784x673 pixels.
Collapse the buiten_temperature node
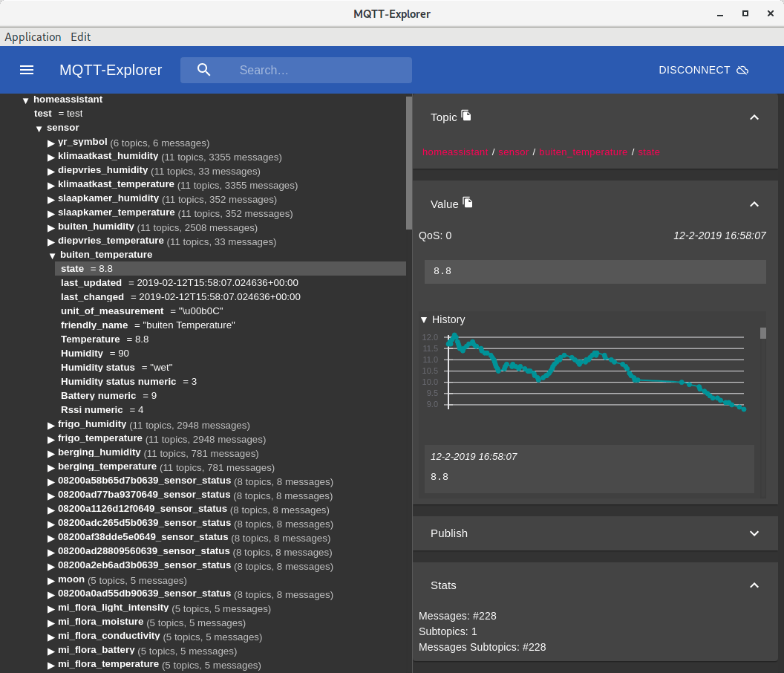(52, 256)
